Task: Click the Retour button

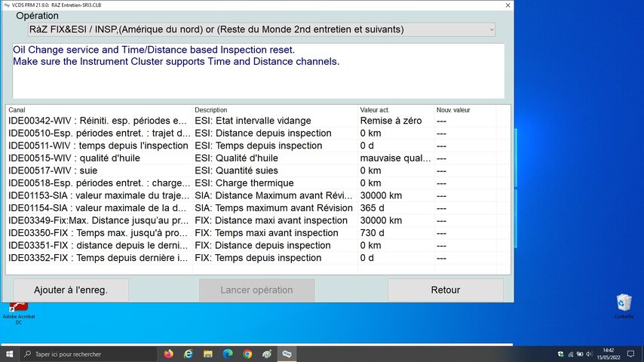Action: [x=445, y=290]
